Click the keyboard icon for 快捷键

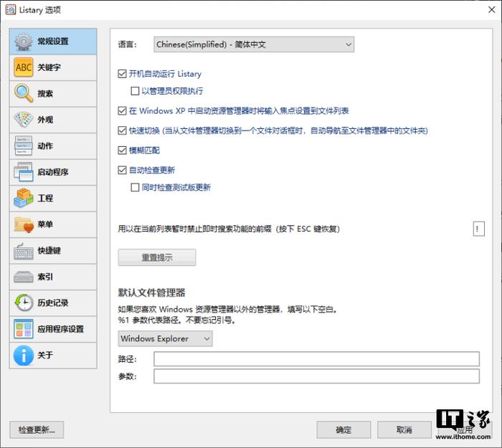pos(24,251)
